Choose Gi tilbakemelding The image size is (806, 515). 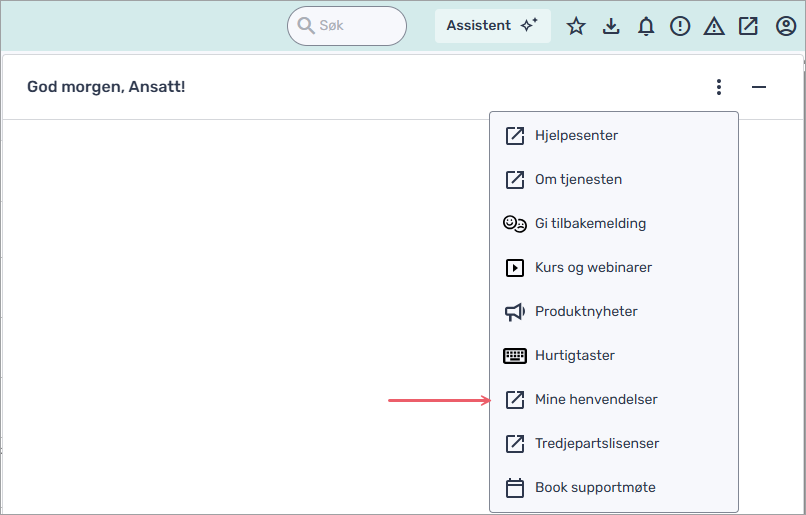pyautogui.click(x=590, y=223)
